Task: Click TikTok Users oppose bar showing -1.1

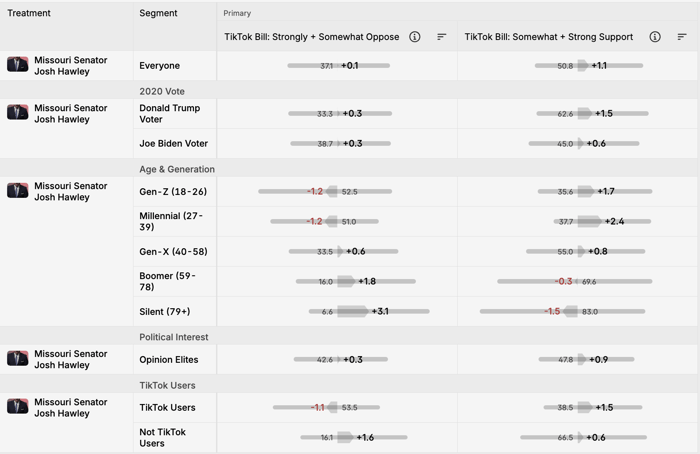Action: click(x=326, y=407)
